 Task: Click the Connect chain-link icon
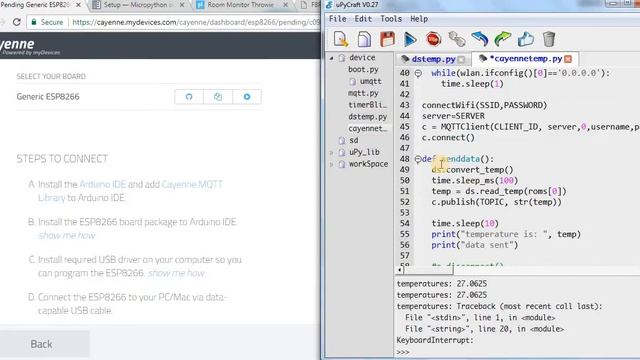coord(457,39)
